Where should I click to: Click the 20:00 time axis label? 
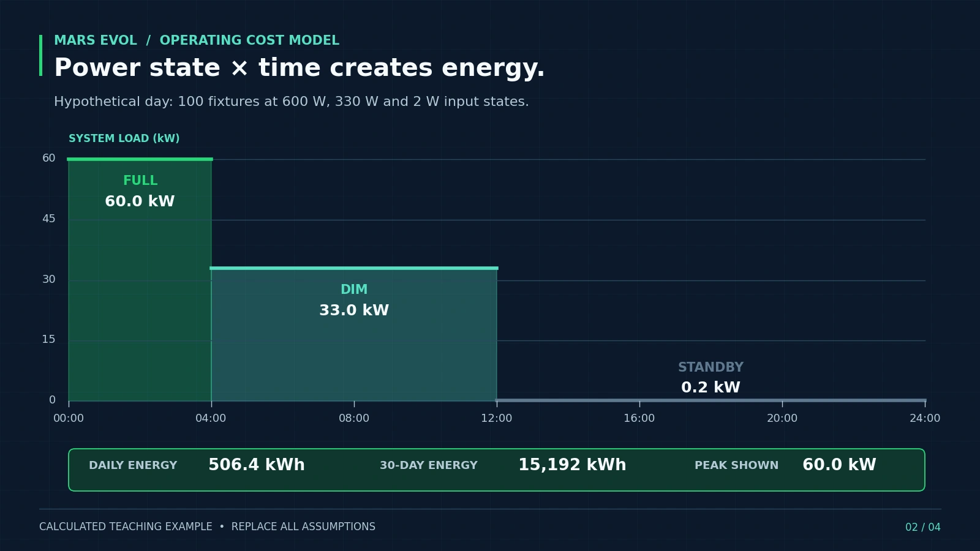coord(782,418)
